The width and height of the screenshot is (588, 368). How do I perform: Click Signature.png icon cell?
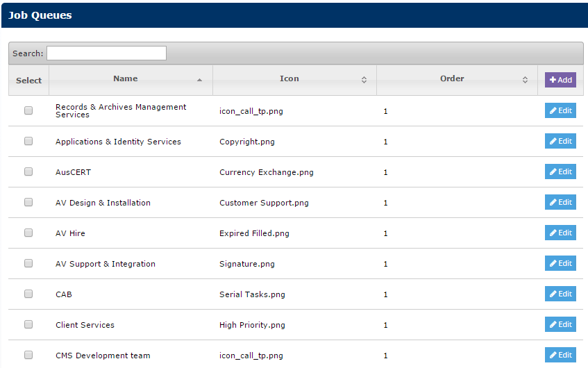(x=246, y=264)
